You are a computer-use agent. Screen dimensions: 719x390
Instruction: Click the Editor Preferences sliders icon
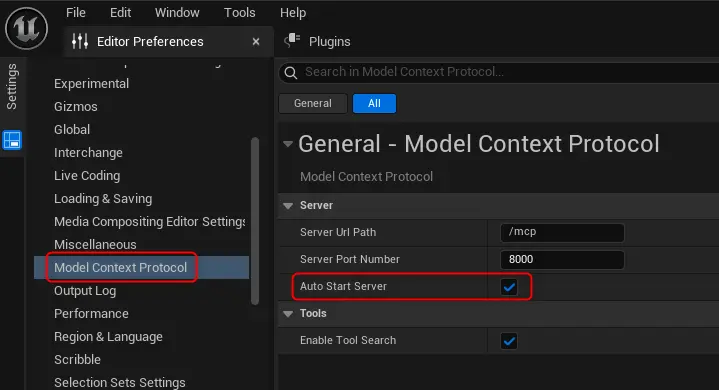[80, 41]
